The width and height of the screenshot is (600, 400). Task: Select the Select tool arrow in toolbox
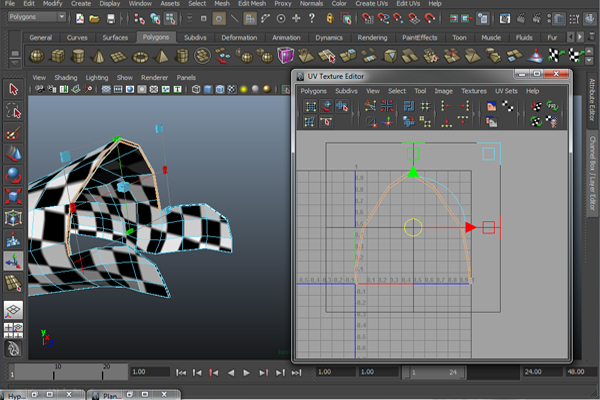[13, 89]
